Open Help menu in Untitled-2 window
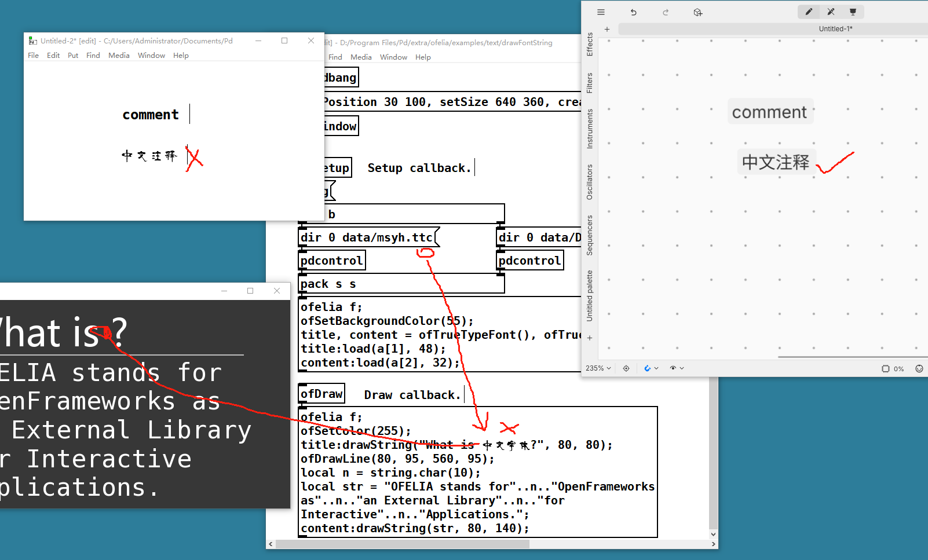The width and height of the screenshot is (928, 560). tap(181, 56)
